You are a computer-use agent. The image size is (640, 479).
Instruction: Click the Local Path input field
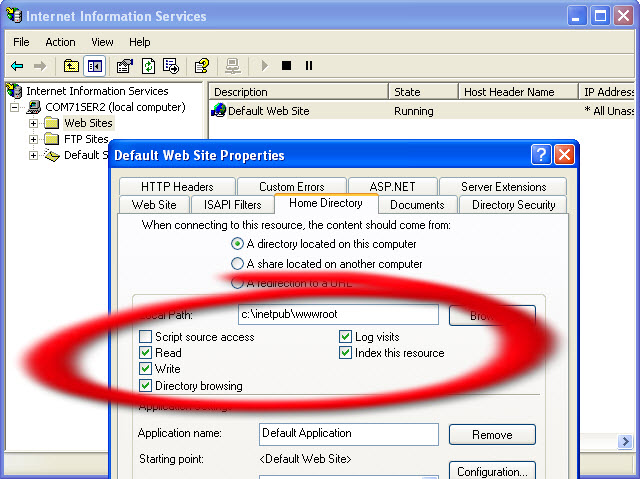pyautogui.click(x=338, y=314)
